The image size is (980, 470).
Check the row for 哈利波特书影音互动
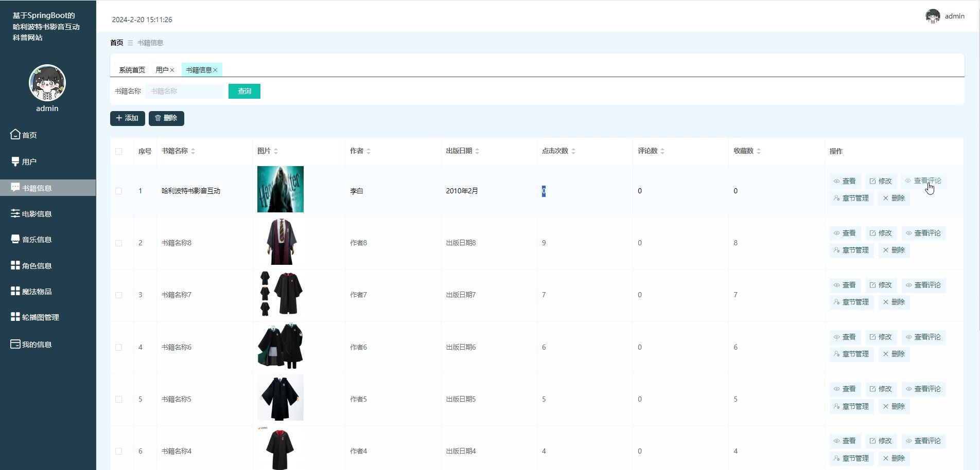[119, 191]
